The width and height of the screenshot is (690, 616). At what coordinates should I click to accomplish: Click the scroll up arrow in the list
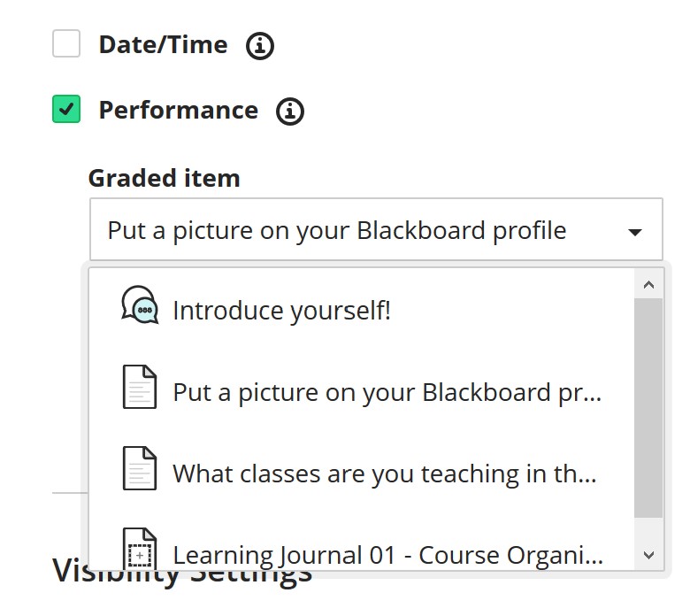(648, 284)
